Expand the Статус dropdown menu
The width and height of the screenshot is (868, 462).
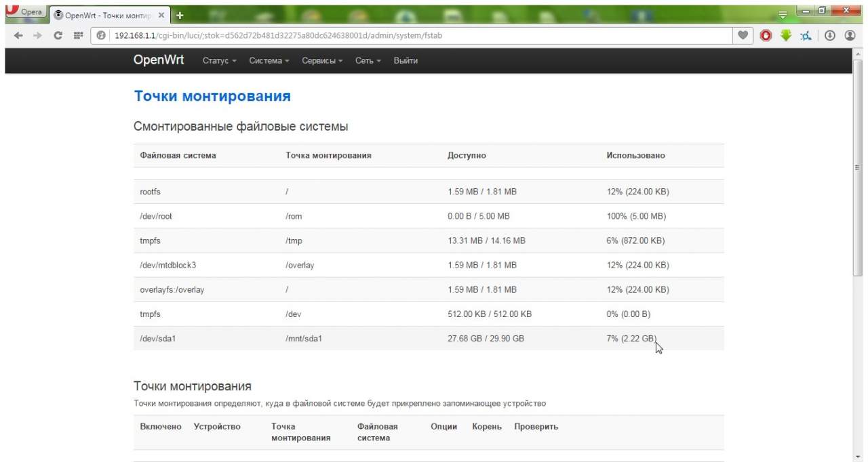click(220, 61)
